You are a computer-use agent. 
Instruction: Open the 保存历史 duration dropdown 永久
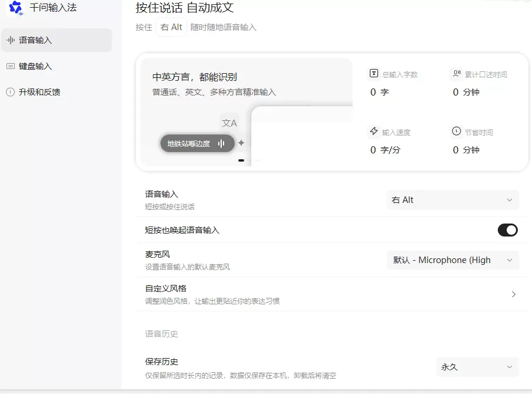pyautogui.click(x=477, y=367)
